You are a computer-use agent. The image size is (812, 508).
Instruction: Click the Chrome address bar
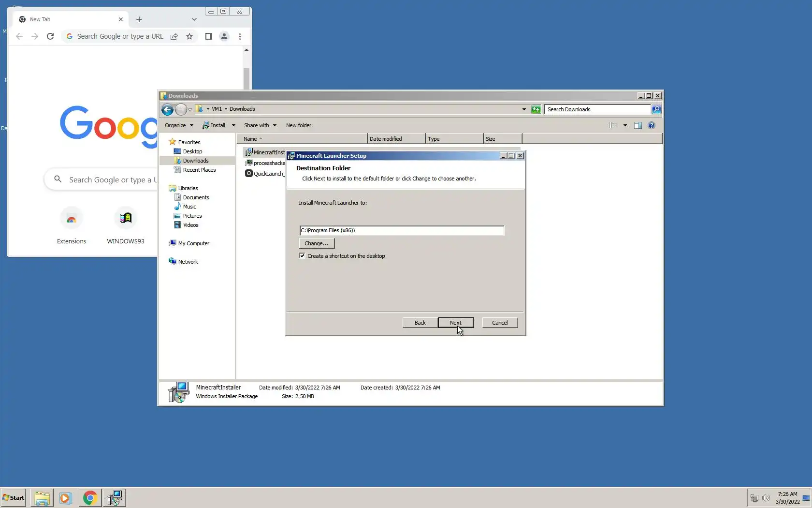click(120, 36)
